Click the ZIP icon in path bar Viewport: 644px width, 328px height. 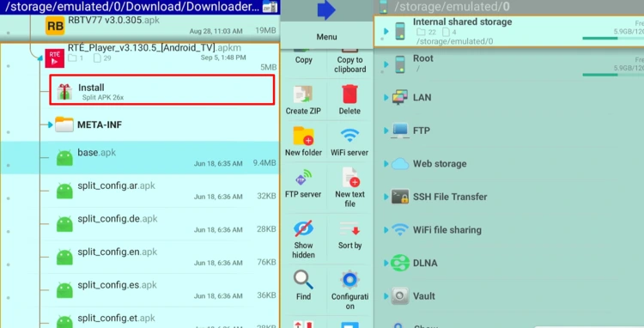pyautogui.click(x=270, y=7)
